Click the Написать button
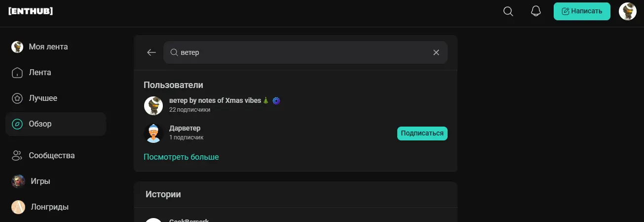 [582, 11]
